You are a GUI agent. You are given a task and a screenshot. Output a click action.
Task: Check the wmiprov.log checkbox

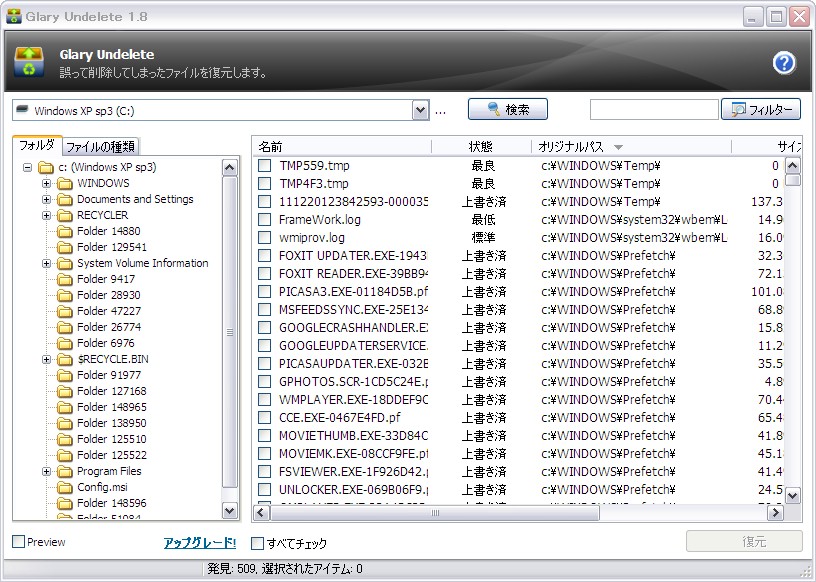click(265, 238)
